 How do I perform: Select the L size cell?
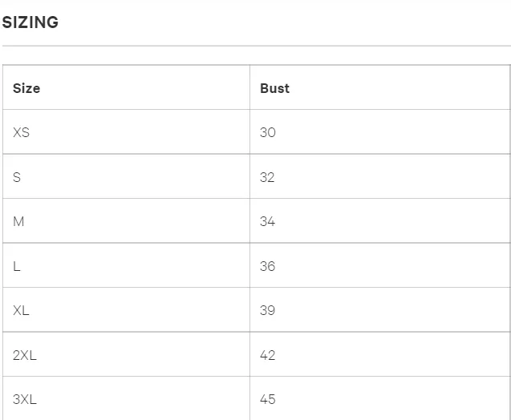(x=17, y=266)
